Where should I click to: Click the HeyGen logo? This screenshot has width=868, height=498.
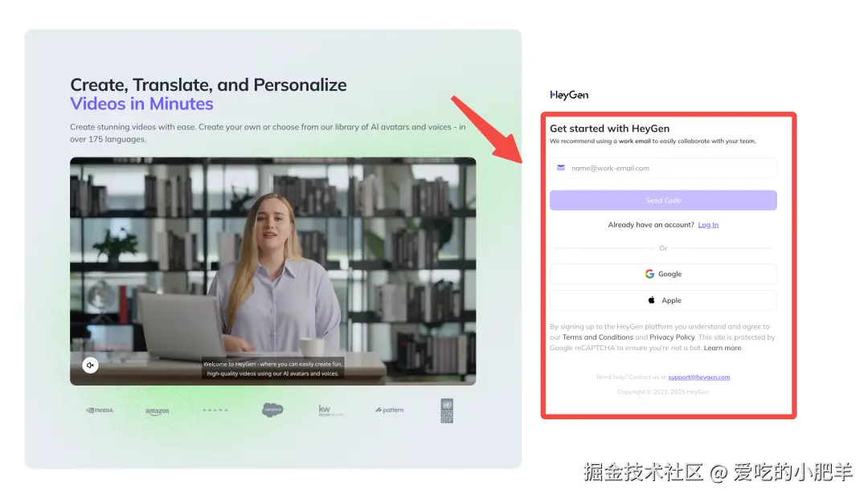(x=569, y=95)
